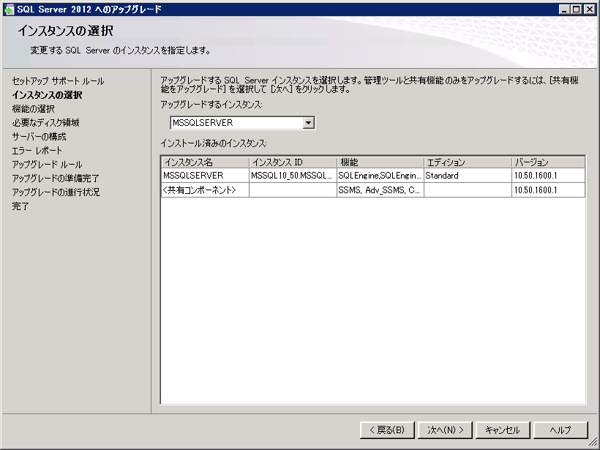Select サーバーの構成 step in sidebar

39,137
